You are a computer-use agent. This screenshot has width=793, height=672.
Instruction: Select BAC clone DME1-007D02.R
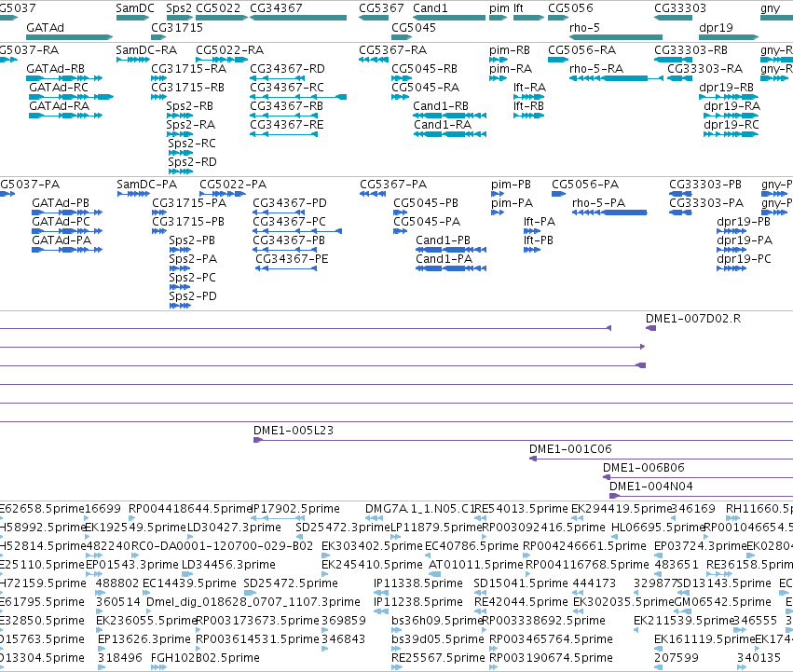[650, 328]
